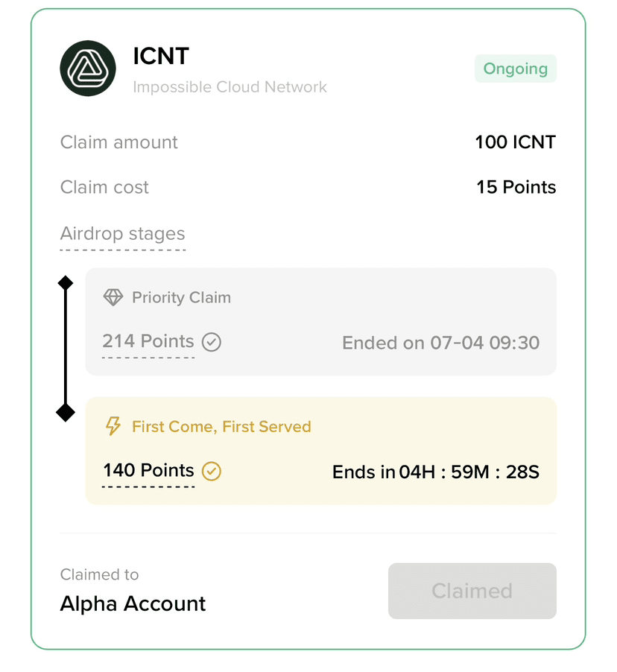
Task: Click the ICNT token logo icon
Action: coord(88,68)
